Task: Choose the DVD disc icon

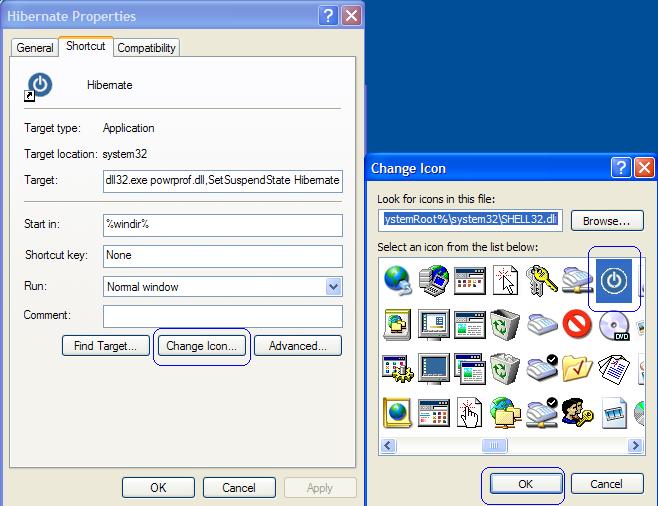Action: click(x=614, y=323)
